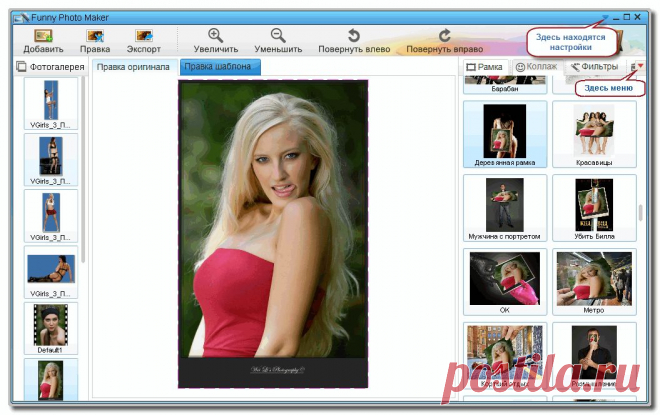This screenshot has width=660, height=415.
Task: Select the Default1 photo in gallery
Action: (x=51, y=329)
